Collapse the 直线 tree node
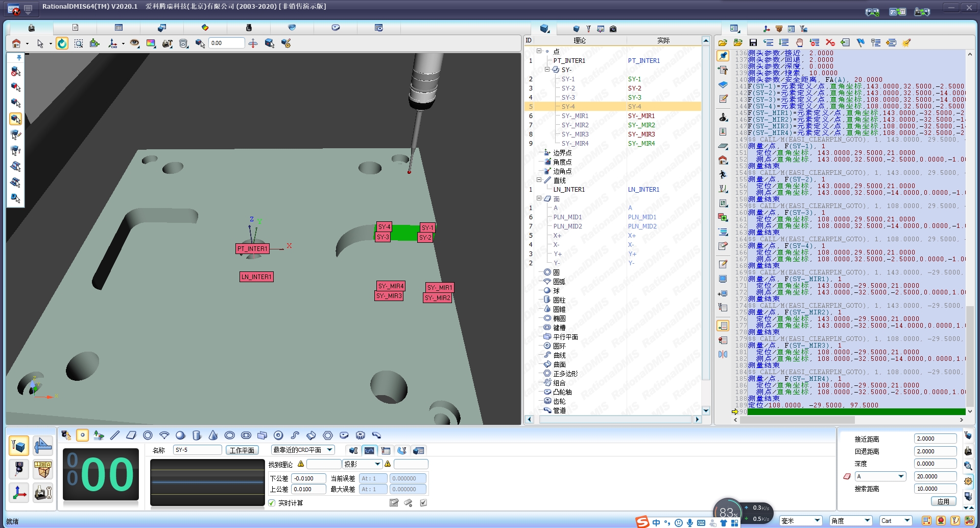980x528 pixels. pyautogui.click(x=539, y=180)
